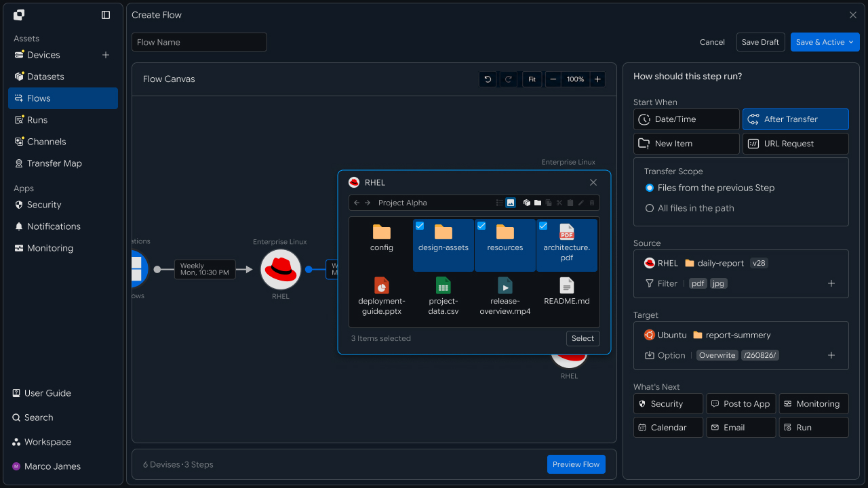Zoom out the flow canvas
Image resolution: width=868 pixels, height=488 pixels.
click(x=553, y=79)
